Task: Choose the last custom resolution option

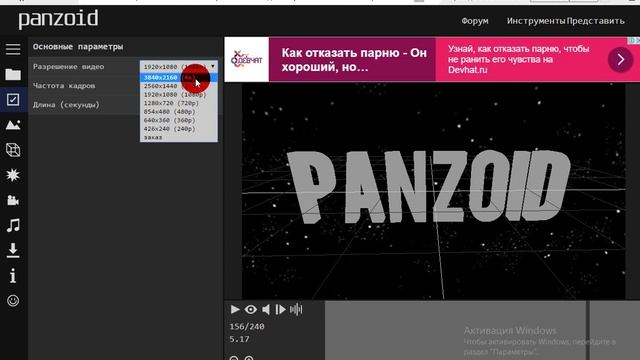Action: [179, 138]
